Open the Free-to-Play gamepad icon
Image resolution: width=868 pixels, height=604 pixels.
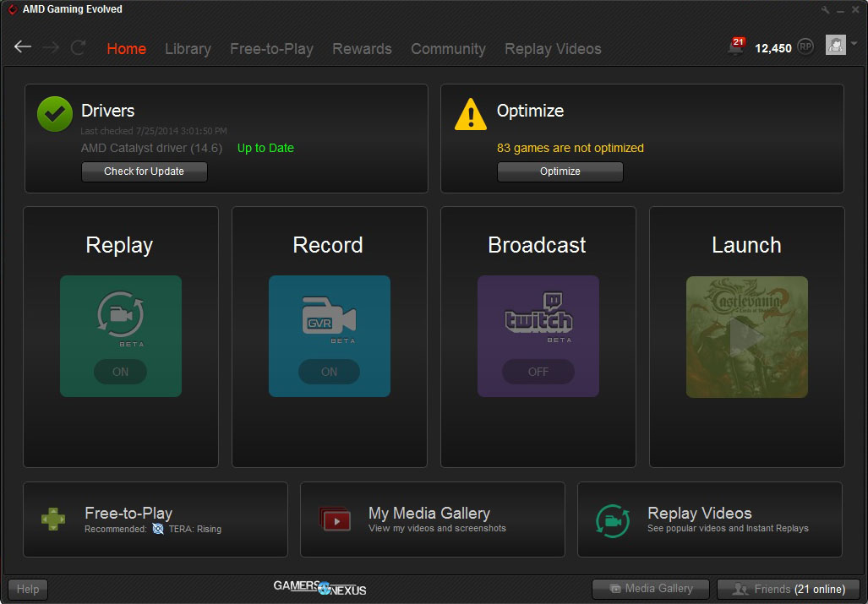point(52,520)
